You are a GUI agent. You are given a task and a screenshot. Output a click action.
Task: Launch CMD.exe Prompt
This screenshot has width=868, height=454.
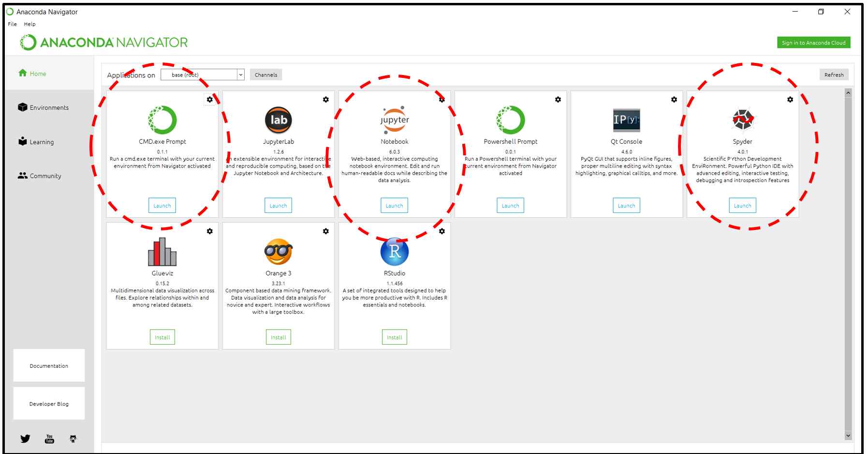point(162,205)
